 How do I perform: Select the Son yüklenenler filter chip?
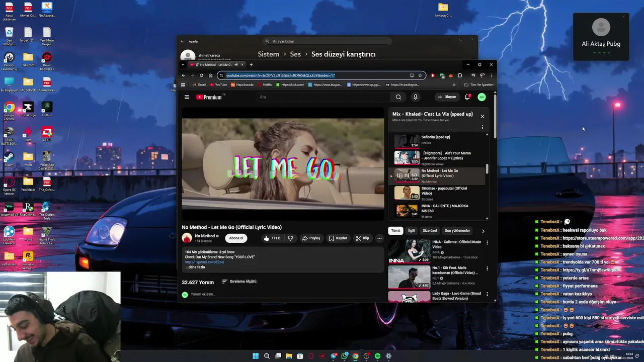click(457, 231)
